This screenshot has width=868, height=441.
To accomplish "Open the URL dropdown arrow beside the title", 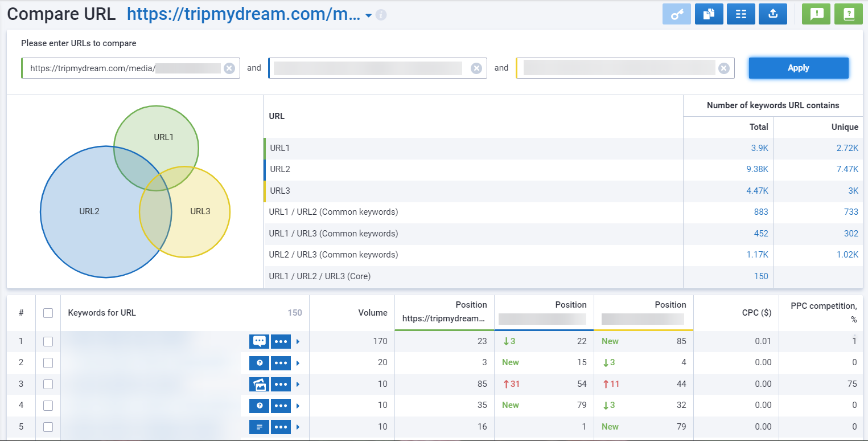I will (x=368, y=15).
